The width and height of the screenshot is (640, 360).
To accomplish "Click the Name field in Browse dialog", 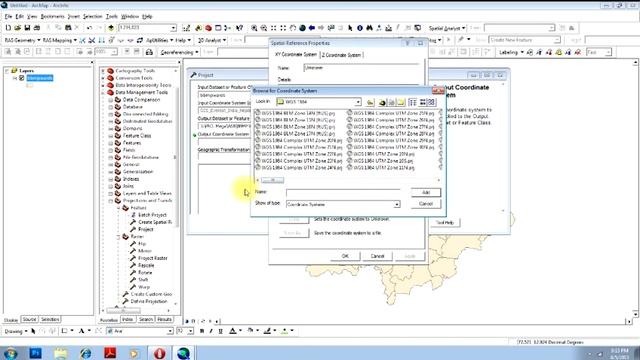I will (343, 193).
